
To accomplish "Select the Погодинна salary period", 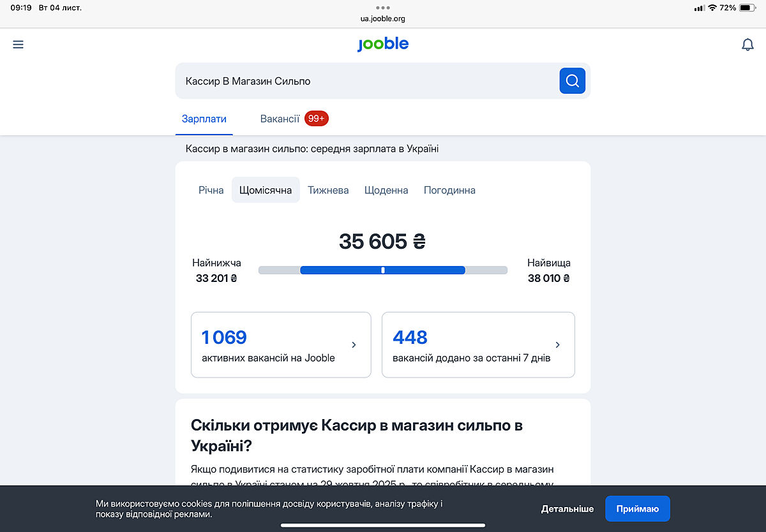I will pos(449,190).
